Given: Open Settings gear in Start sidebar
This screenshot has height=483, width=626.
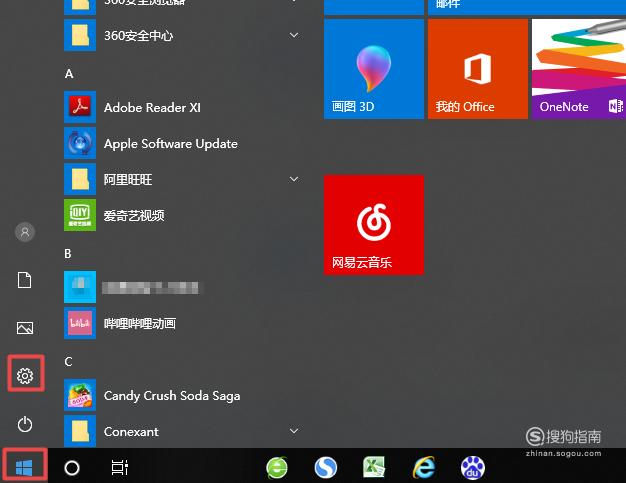Looking at the screenshot, I should (x=25, y=376).
